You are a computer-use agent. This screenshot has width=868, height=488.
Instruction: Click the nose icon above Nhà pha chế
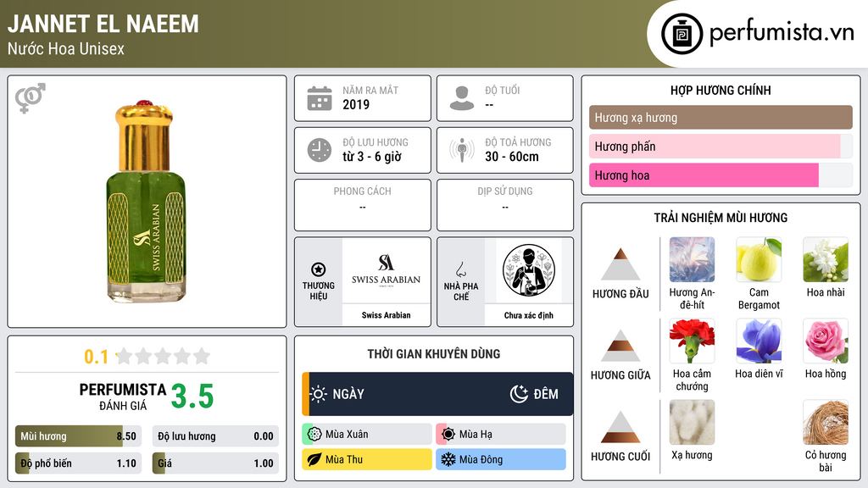(460, 269)
